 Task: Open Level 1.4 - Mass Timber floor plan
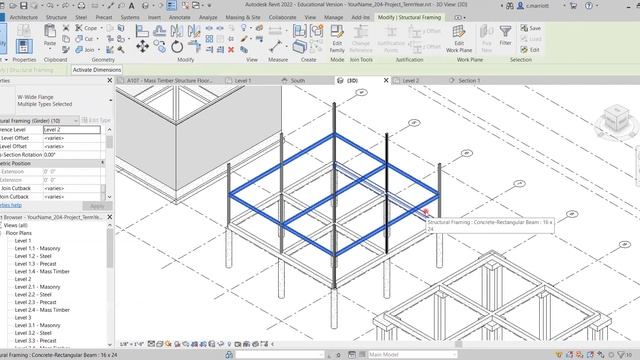tap(42, 271)
